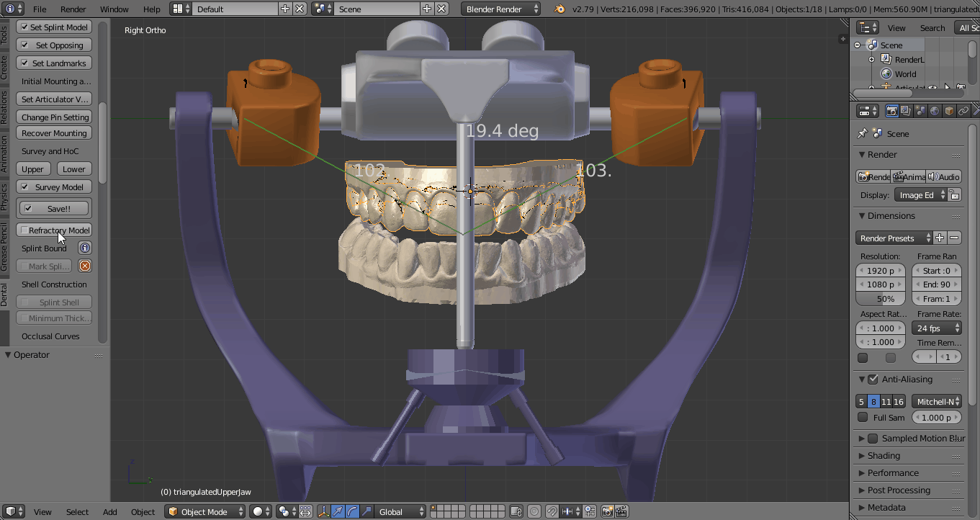Viewport: 980px width, 520px height.
Task: Enable the Refractory Model checkbox
Action: [24, 230]
